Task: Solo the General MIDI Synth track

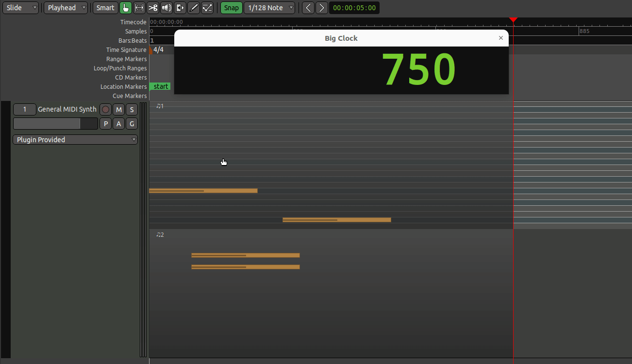Action: [132, 110]
